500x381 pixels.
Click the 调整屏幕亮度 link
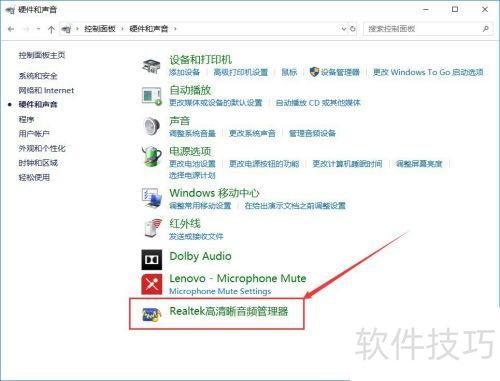419,164
